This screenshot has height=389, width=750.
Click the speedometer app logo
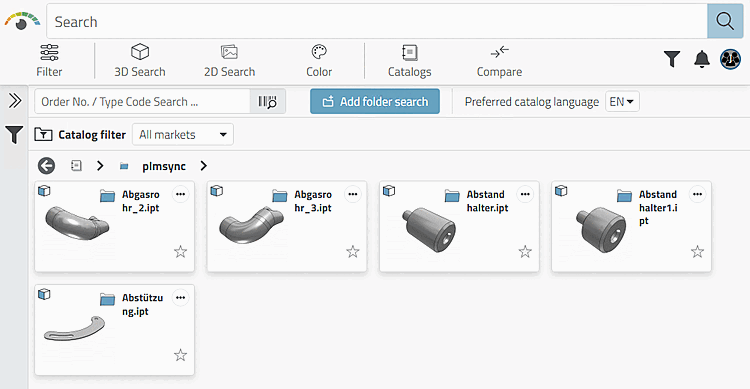click(22, 21)
